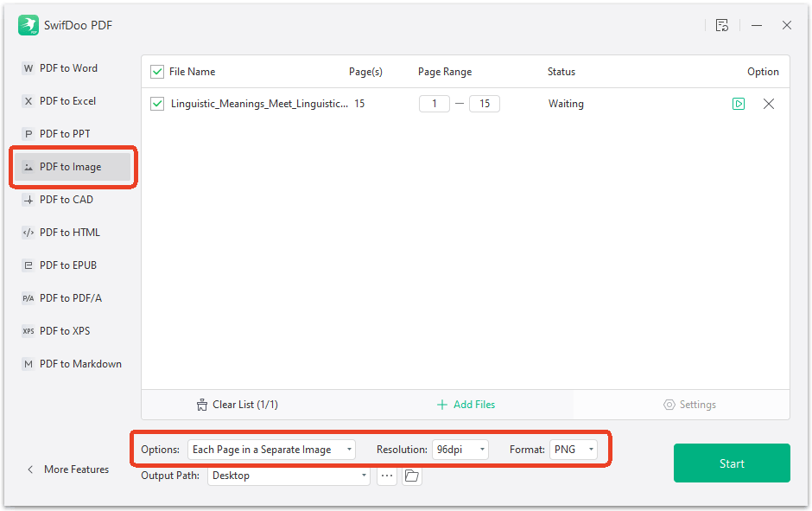The image size is (812, 511).
Task: Click the Status column header
Action: pyautogui.click(x=561, y=72)
